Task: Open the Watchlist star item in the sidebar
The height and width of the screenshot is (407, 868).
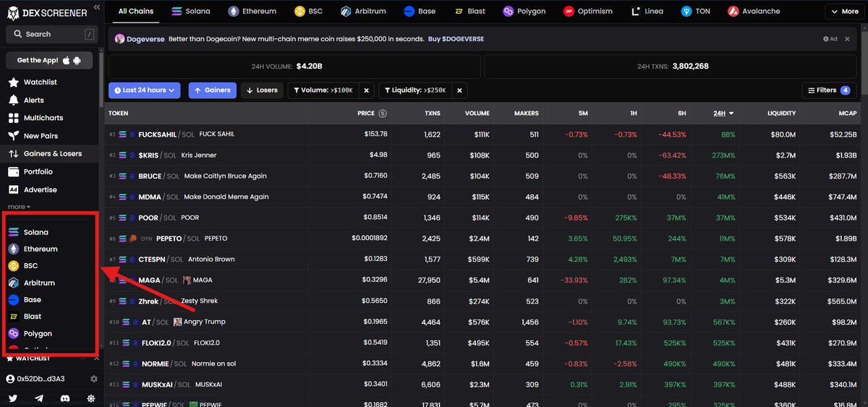Action: 51,82
